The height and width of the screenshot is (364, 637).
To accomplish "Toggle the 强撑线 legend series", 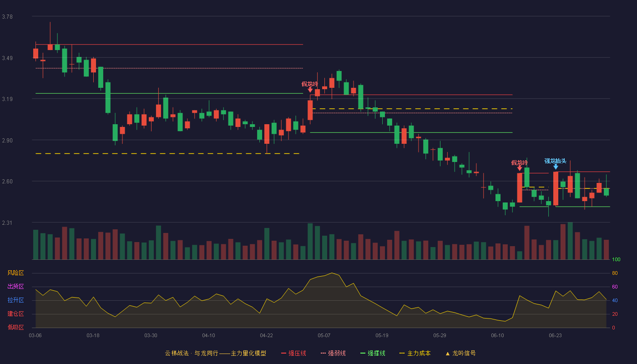I will click(x=376, y=353).
